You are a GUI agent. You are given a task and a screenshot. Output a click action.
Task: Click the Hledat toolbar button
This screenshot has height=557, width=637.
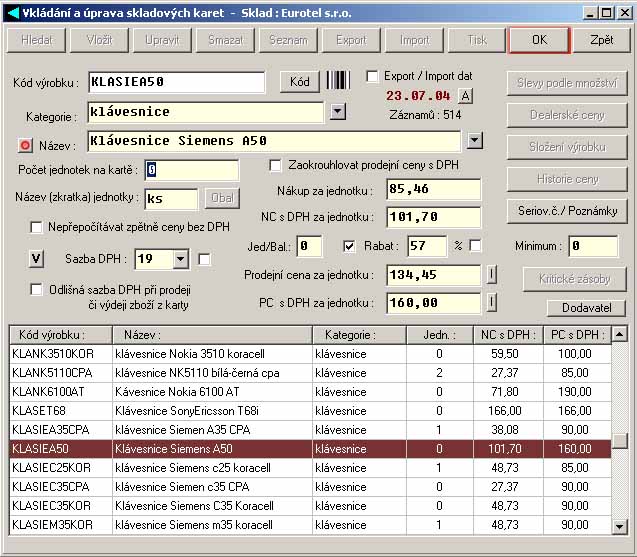tap(37, 40)
